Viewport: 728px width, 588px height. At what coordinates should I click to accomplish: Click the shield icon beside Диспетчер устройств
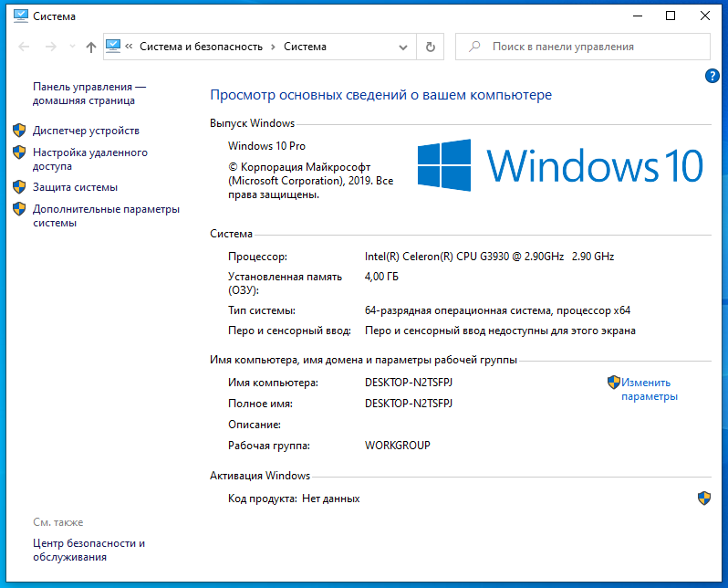[19, 131]
